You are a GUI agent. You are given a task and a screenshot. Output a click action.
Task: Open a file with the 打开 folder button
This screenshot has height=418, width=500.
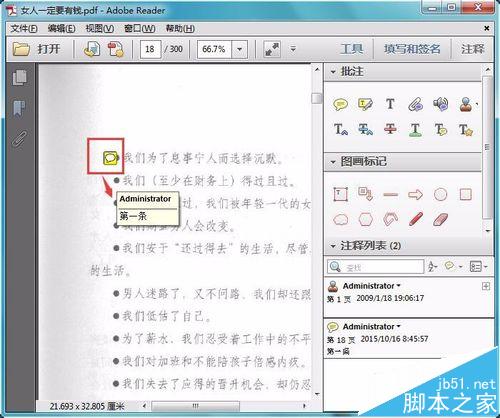coord(37,49)
